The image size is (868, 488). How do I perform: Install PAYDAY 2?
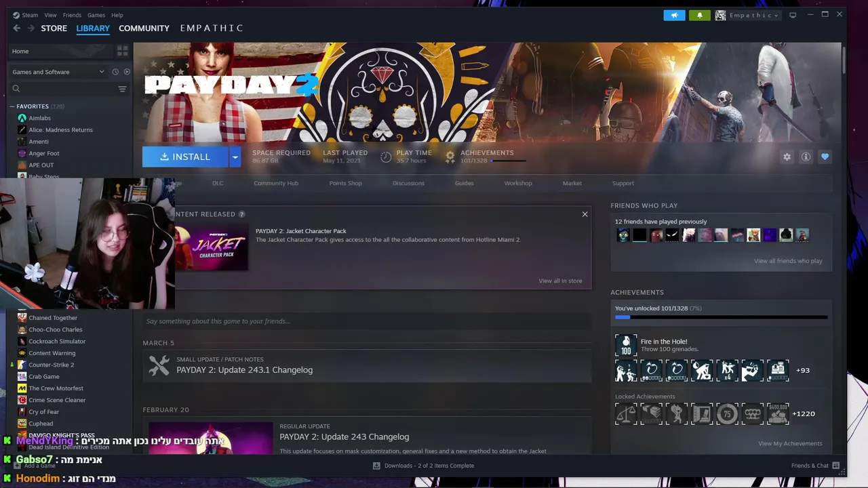pos(185,157)
